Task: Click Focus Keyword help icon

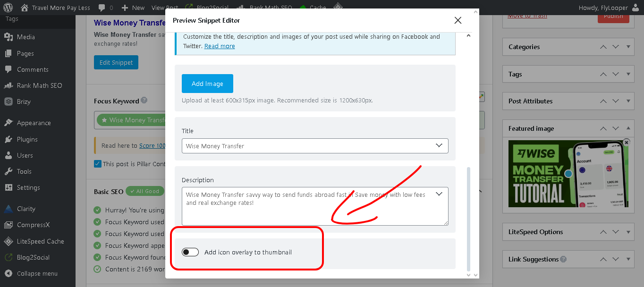Action: tap(144, 101)
